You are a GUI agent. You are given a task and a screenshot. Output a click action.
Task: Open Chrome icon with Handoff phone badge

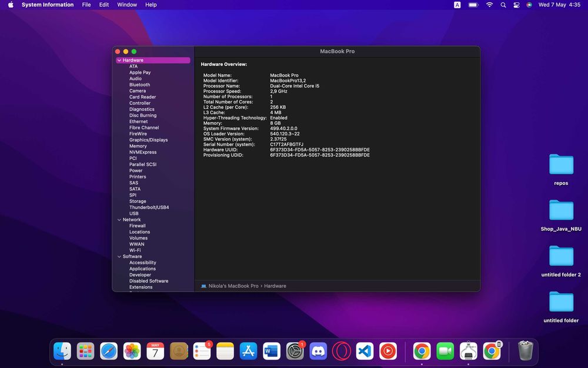[x=492, y=352]
